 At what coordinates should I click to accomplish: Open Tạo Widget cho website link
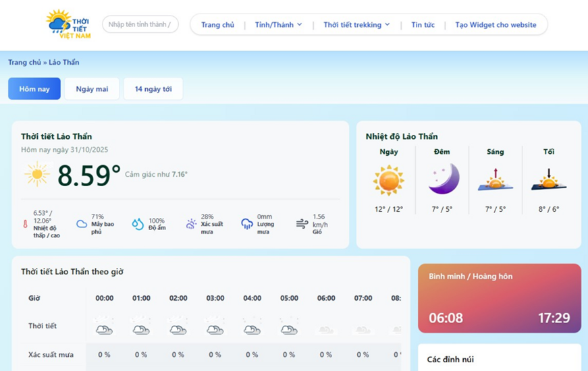pyautogui.click(x=496, y=25)
